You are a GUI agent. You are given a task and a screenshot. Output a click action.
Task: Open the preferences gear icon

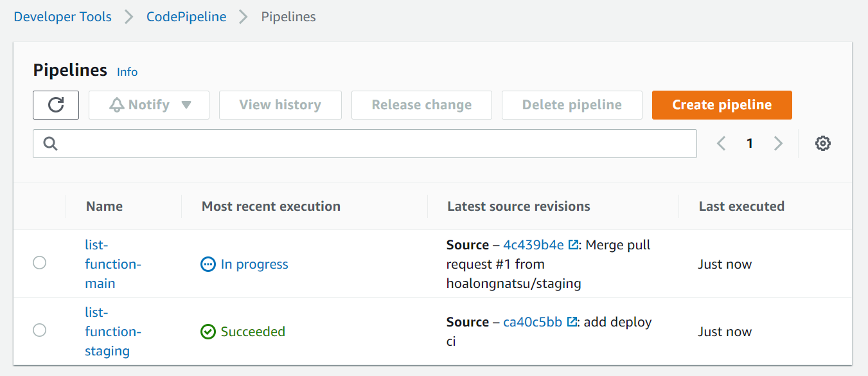(x=822, y=143)
